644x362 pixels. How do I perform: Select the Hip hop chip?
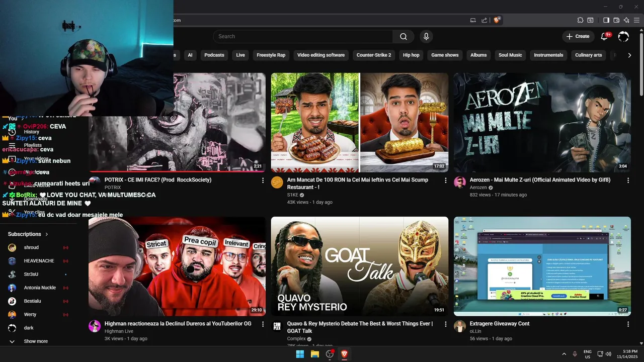tap(411, 55)
